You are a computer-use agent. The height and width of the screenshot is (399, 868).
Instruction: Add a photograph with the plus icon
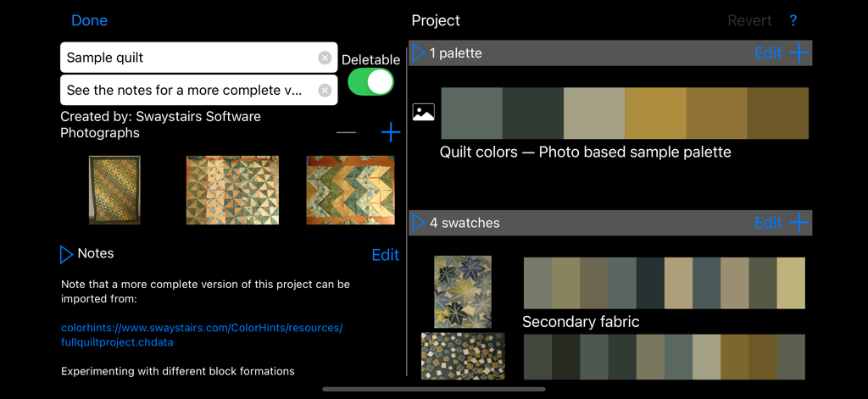[390, 133]
